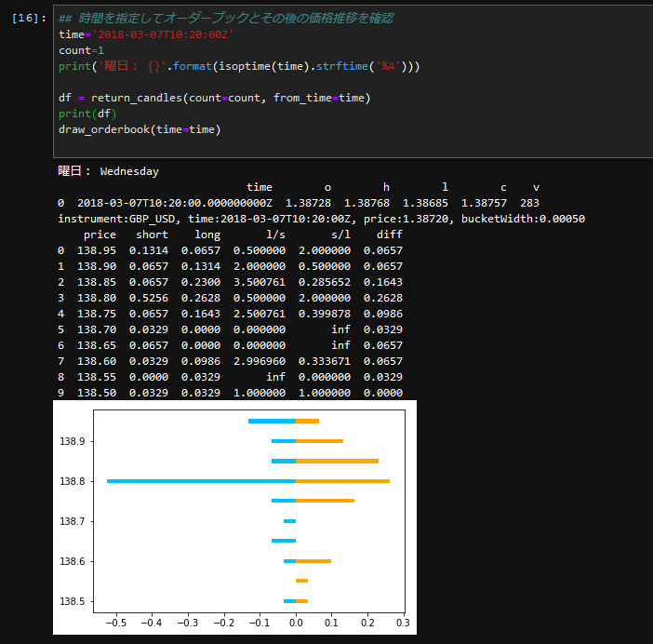
Task: Click the 'short' column header
Action: tap(152, 235)
